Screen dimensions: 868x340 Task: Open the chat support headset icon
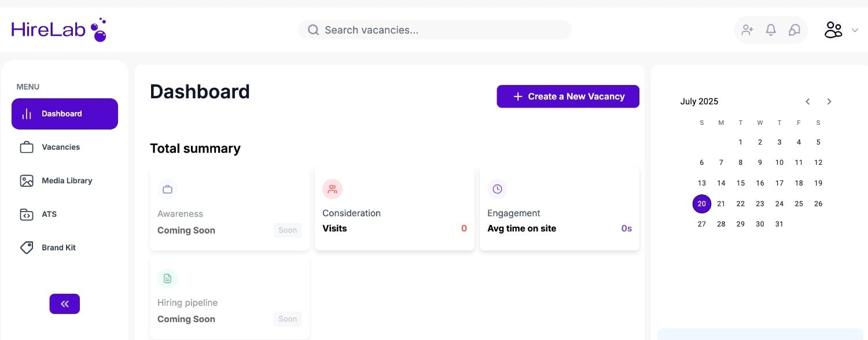click(x=795, y=30)
